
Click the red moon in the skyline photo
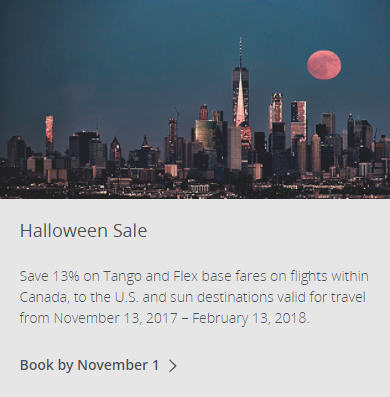click(x=324, y=65)
